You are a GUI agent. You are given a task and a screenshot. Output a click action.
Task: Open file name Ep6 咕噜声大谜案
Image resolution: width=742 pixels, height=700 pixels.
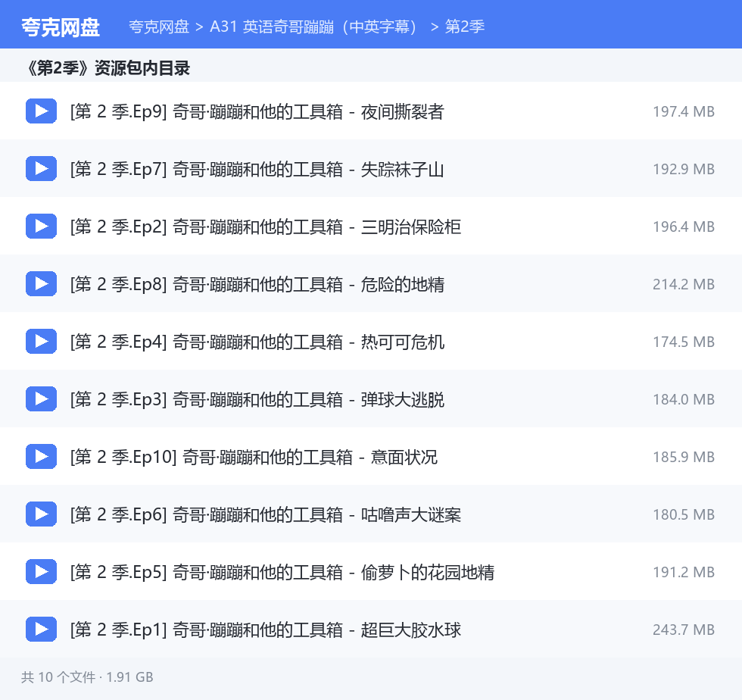coord(266,515)
